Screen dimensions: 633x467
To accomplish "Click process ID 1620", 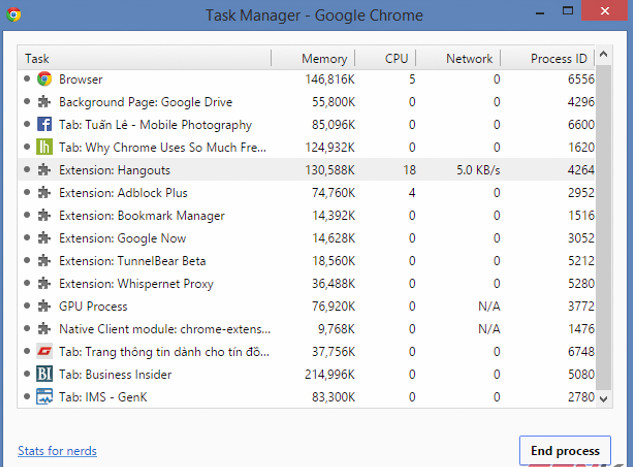I will click(x=581, y=147).
